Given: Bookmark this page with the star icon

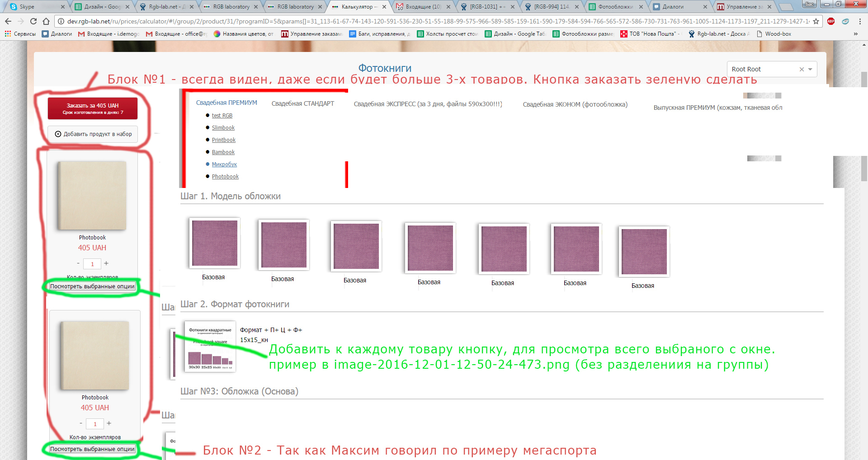Looking at the screenshot, I should (816, 21).
